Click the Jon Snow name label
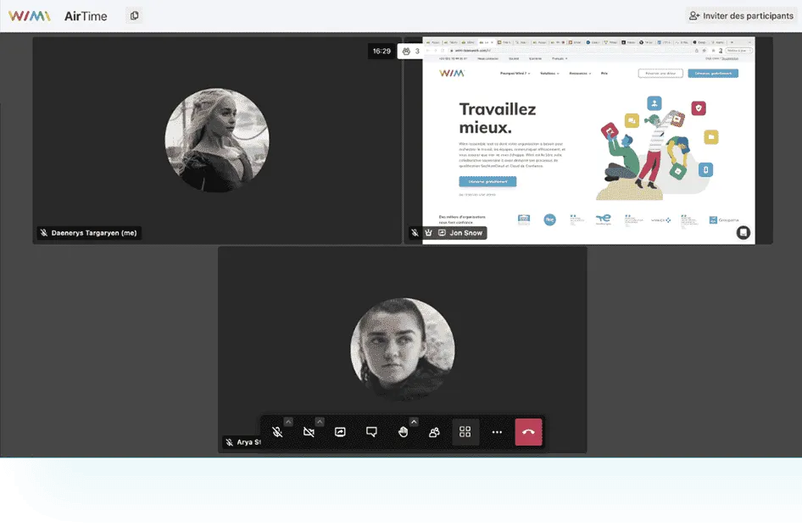The width and height of the screenshot is (802, 532). 466,233
